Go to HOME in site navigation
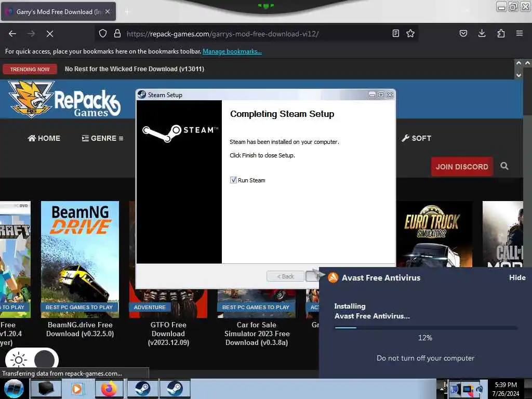This screenshot has width=532, height=399. point(44,138)
